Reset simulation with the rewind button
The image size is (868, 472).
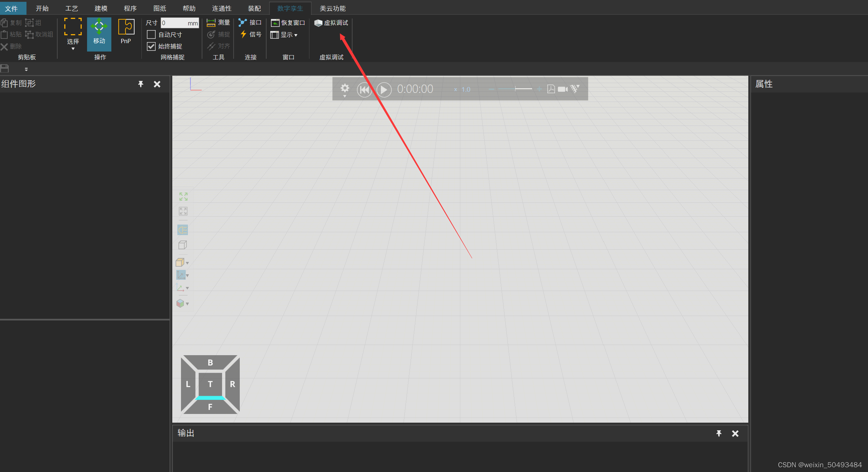[364, 90]
